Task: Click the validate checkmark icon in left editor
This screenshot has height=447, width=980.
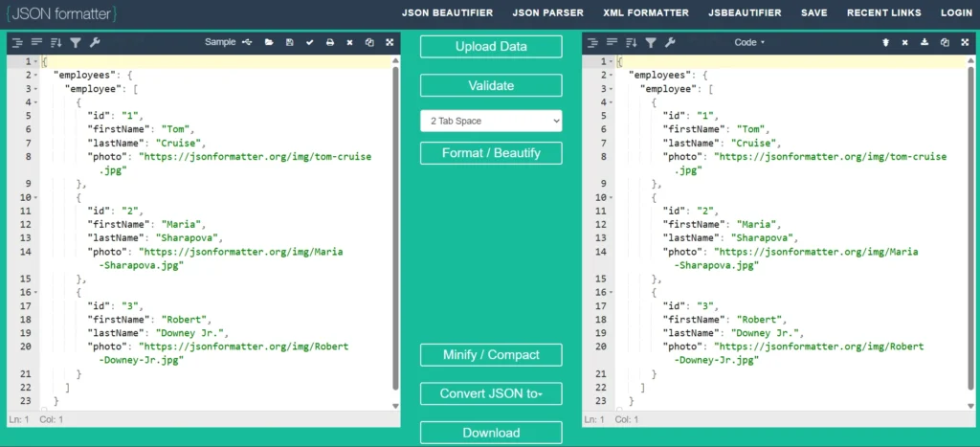Action: point(309,42)
